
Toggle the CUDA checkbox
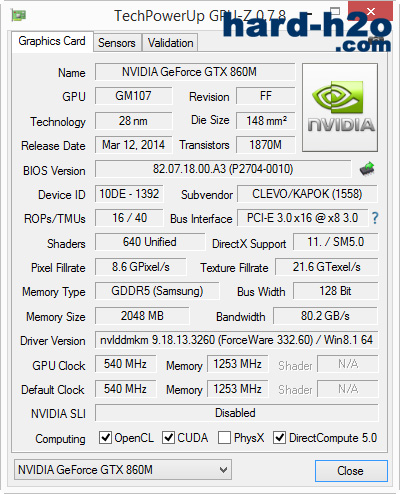[x=168, y=437]
